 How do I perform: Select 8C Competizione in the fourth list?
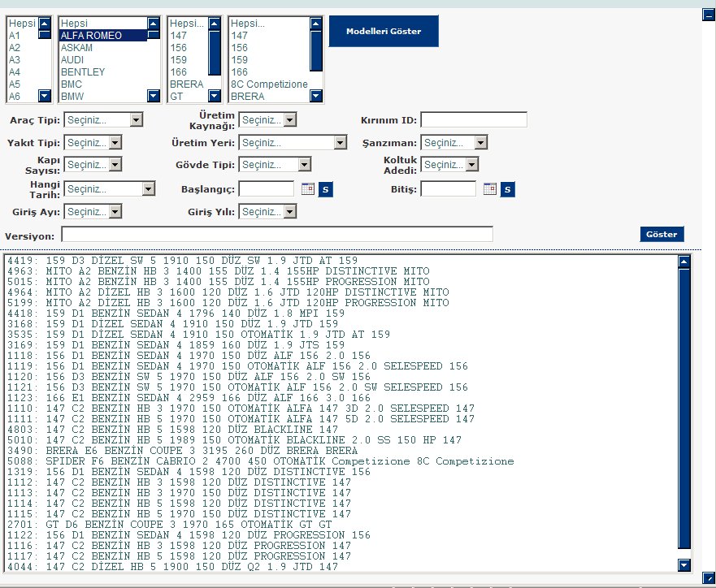pos(269,84)
